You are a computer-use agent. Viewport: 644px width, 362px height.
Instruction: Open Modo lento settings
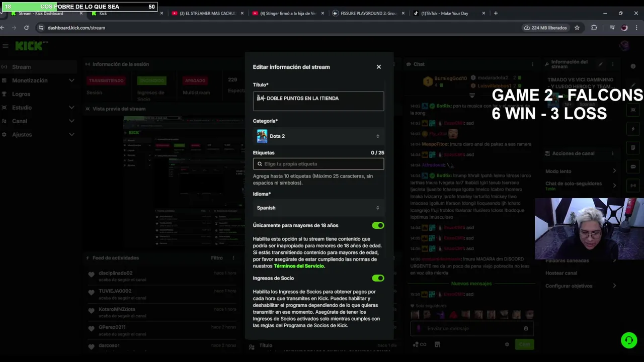(x=581, y=171)
